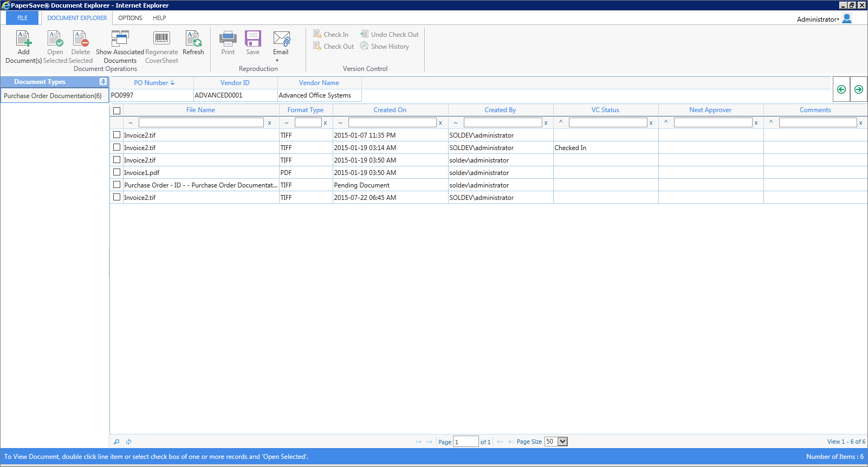The image size is (868, 467).
Task: Sort by Comments column header
Action: tap(815, 110)
